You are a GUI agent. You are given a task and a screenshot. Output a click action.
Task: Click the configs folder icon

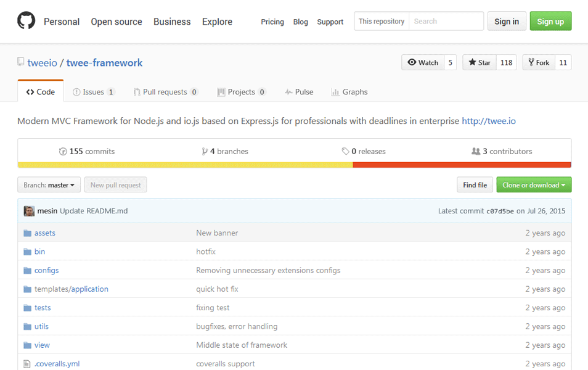click(27, 271)
